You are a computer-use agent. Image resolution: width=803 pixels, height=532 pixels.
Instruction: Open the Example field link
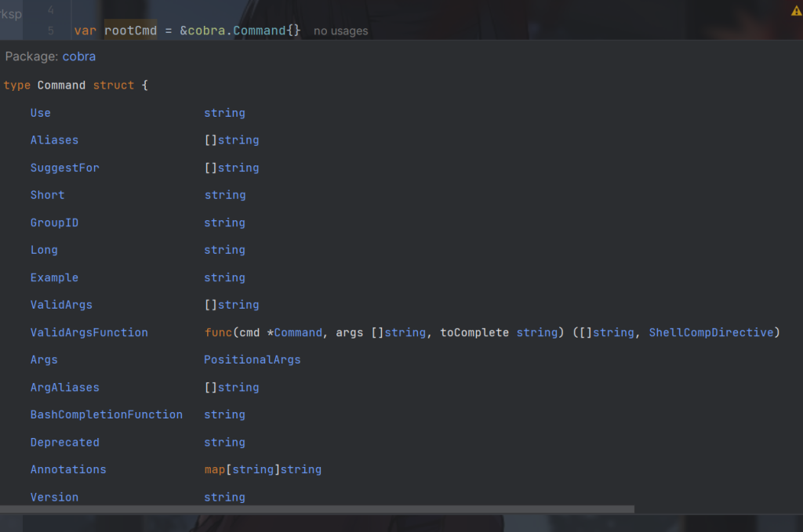(54, 277)
